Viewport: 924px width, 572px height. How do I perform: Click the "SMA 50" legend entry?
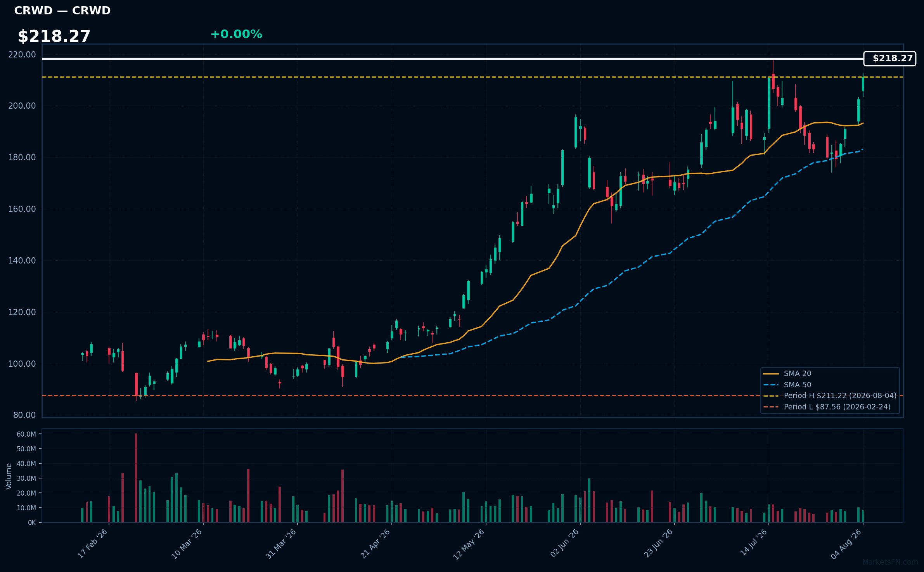click(787, 385)
